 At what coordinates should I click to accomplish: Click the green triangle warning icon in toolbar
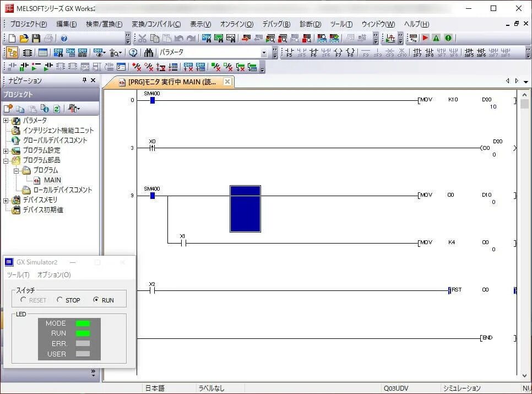click(x=436, y=38)
